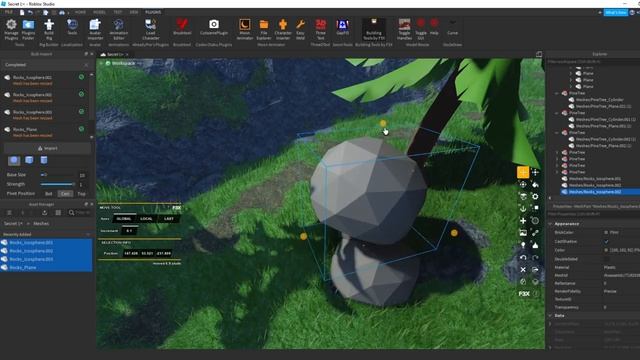Select the F3X Resize tool
640x360 pixels.
pyautogui.click(x=535, y=172)
